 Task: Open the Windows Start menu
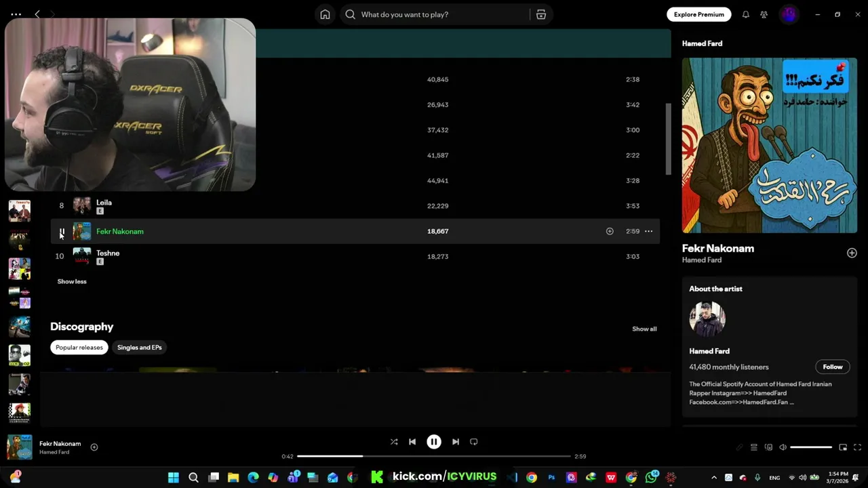tap(174, 477)
